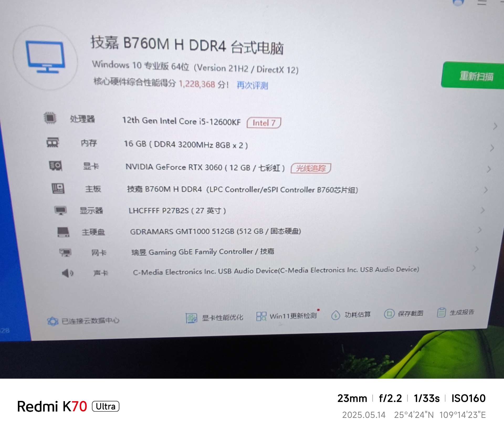Expand processor details chevron

[495, 126]
